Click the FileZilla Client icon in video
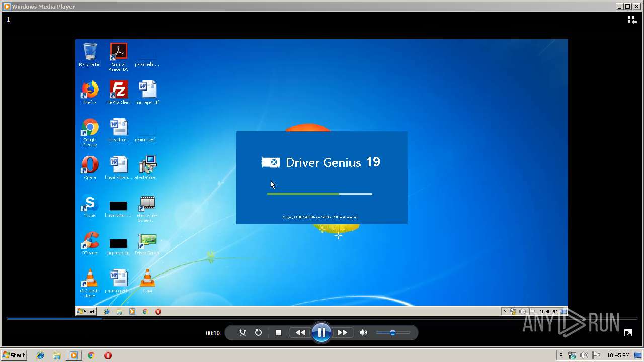 (x=118, y=93)
